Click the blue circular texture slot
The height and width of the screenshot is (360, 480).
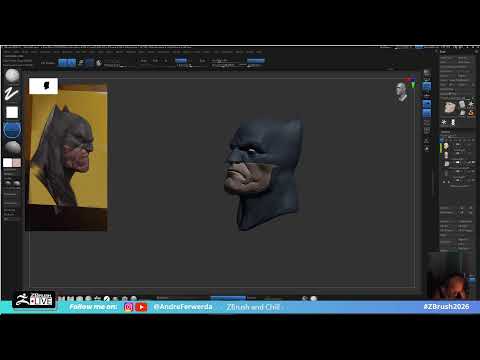[x=12, y=130]
